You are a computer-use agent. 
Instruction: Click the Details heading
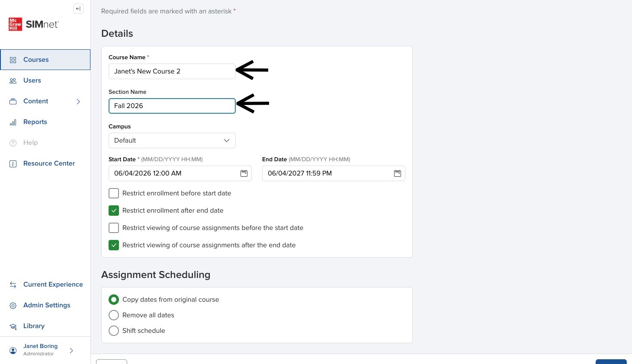(117, 33)
